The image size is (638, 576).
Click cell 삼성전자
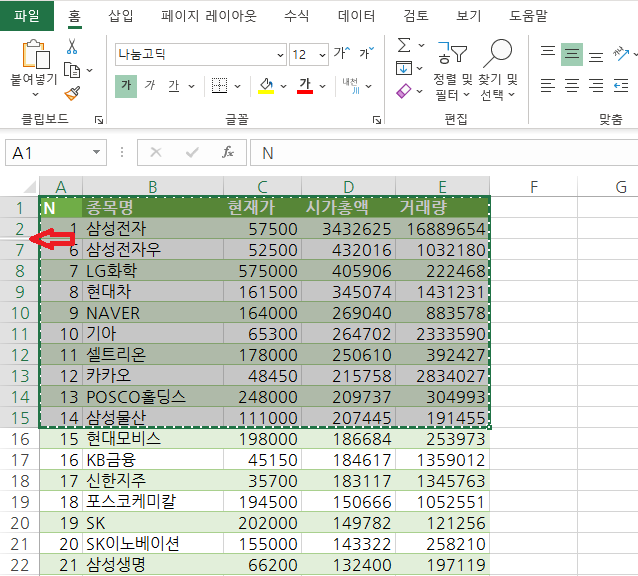153,229
